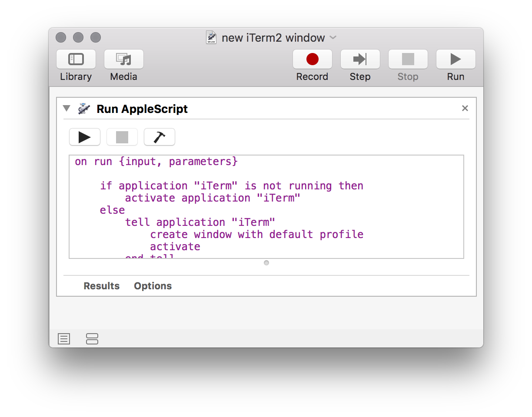Show the workflow log view
Image resolution: width=532 pixels, height=417 pixels.
[x=64, y=339]
